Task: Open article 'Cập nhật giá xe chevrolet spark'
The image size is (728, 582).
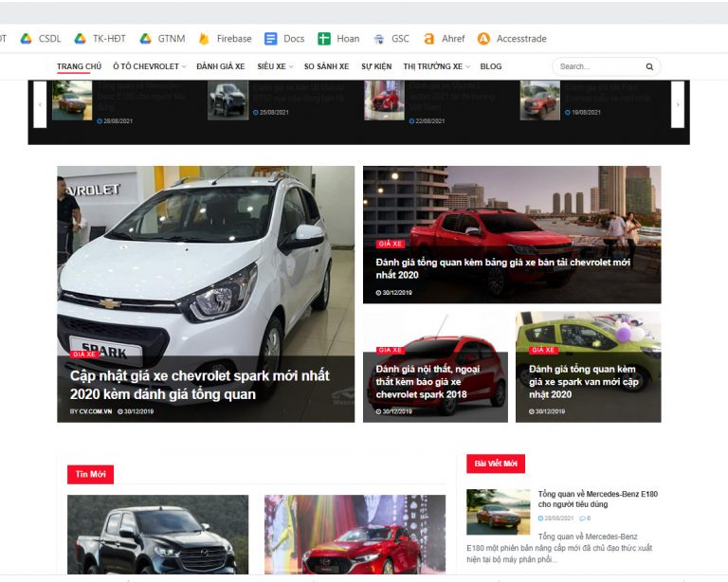Action: pyautogui.click(x=200, y=385)
